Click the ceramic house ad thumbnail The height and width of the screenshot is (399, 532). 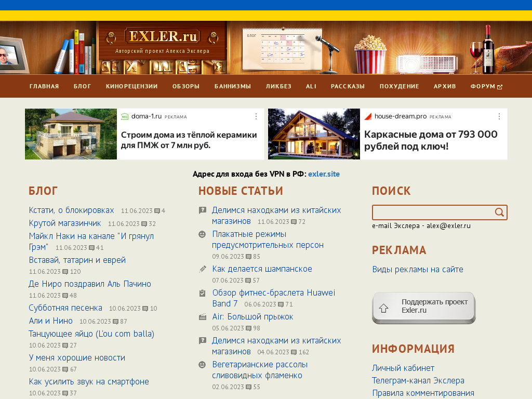(71, 134)
